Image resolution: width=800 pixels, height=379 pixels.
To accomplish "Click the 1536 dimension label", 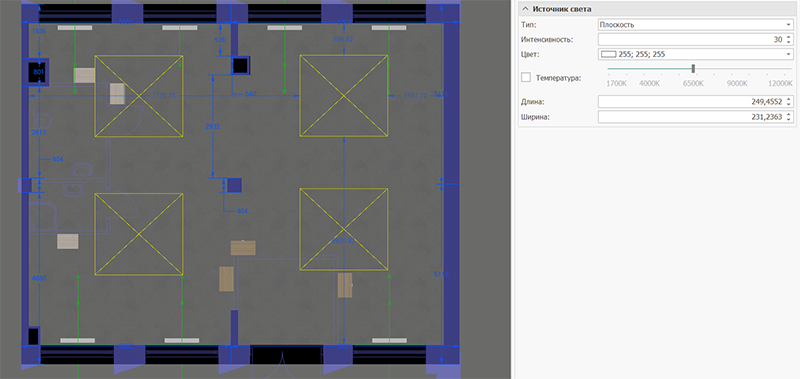I will click(39, 32).
